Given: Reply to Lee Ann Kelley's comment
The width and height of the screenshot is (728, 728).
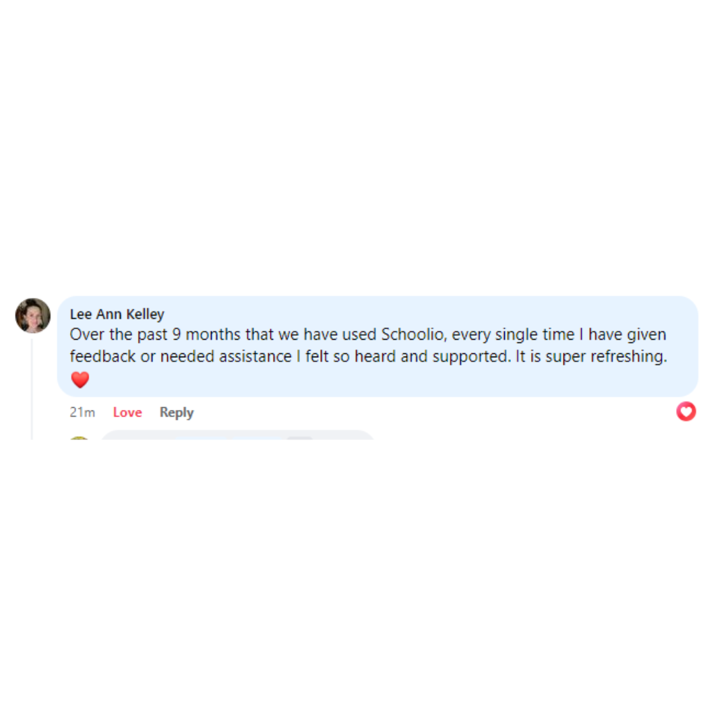Looking at the screenshot, I should [177, 413].
